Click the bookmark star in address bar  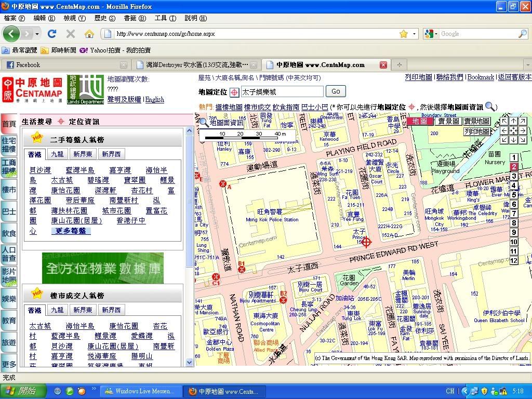click(x=404, y=34)
